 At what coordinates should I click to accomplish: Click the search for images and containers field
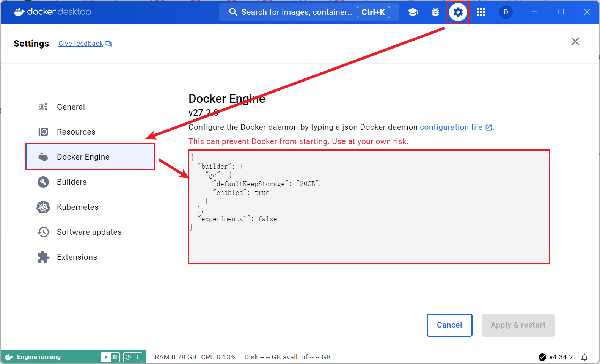tap(309, 12)
